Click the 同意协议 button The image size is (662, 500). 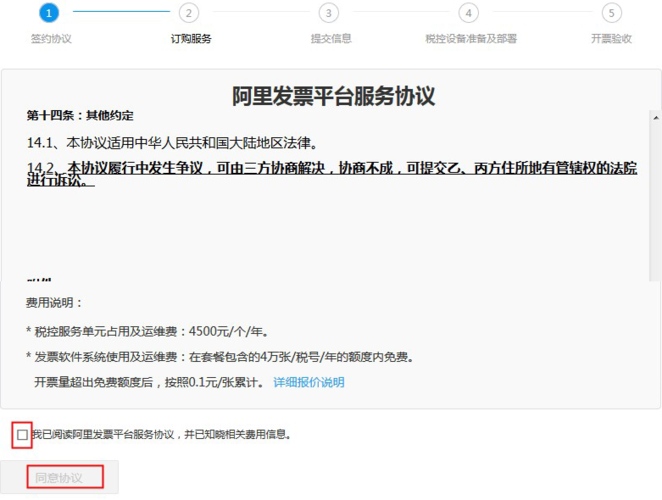click(x=59, y=477)
